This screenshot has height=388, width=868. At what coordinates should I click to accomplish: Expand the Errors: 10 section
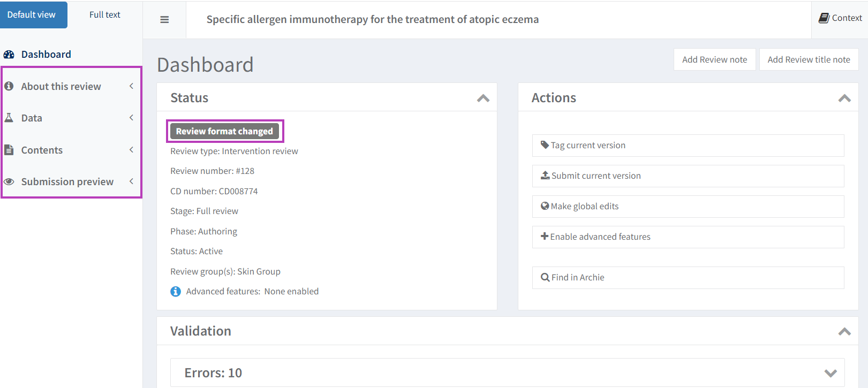pos(830,373)
